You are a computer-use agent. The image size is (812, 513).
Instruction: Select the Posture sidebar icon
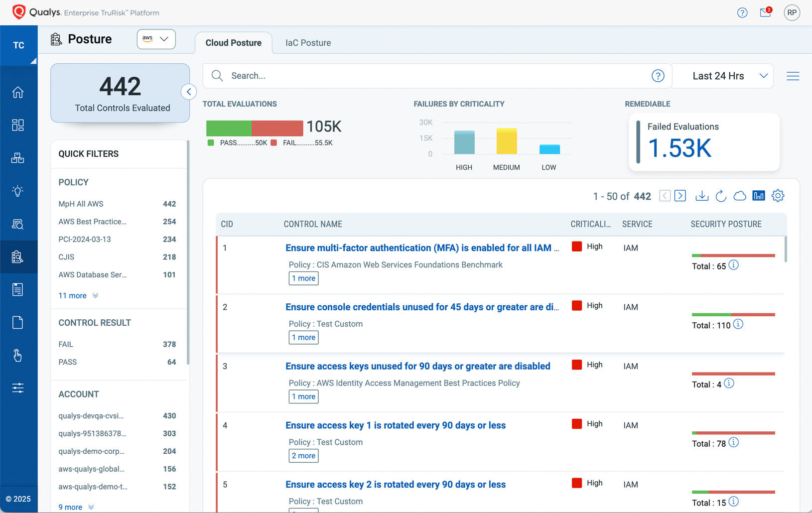pyautogui.click(x=18, y=257)
